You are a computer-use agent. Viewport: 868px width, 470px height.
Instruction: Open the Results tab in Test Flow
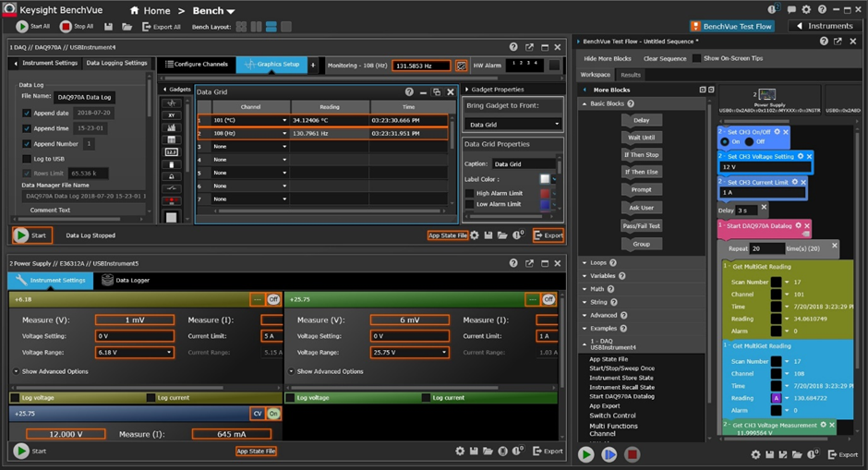pos(631,75)
